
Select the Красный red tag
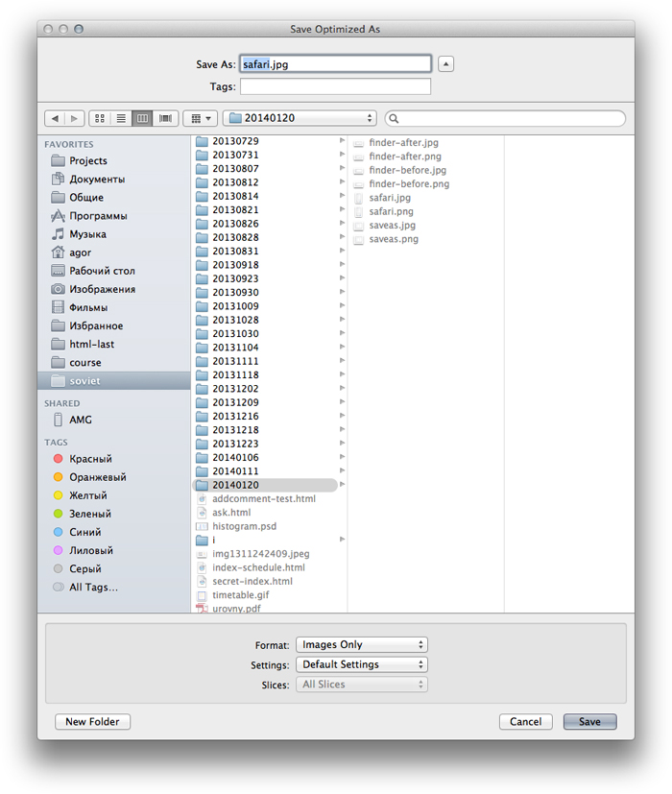pos(90,459)
